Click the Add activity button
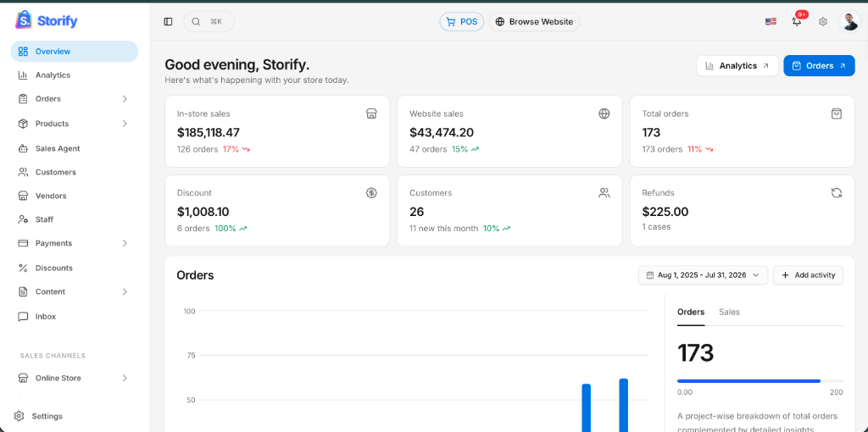This screenshot has width=868, height=432. coord(808,275)
